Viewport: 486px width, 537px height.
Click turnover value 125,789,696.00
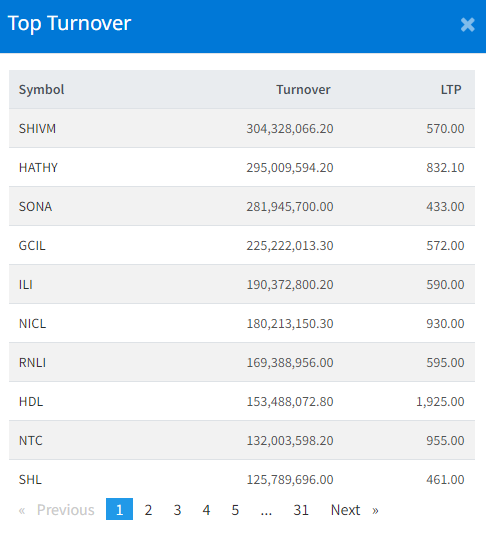(x=290, y=480)
